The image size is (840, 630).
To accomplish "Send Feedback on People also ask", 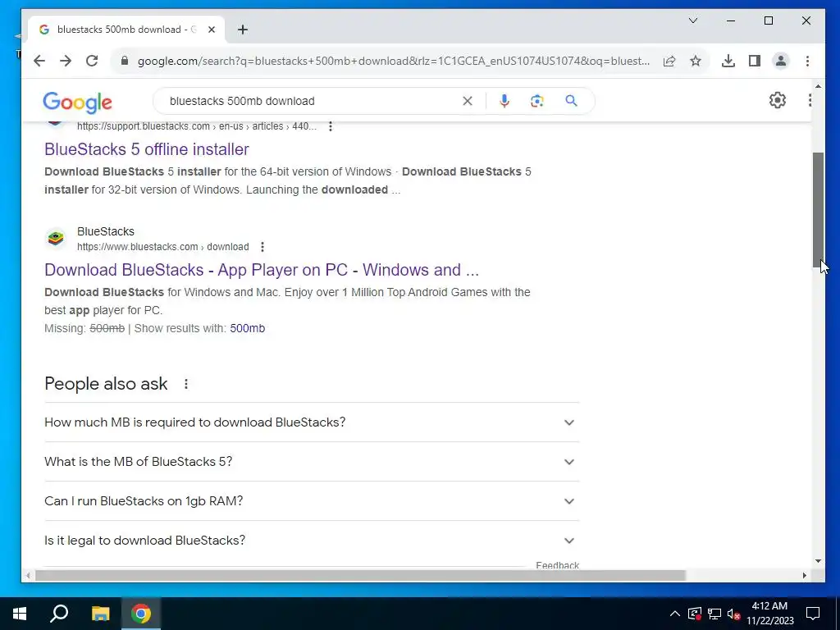I will [557, 565].
